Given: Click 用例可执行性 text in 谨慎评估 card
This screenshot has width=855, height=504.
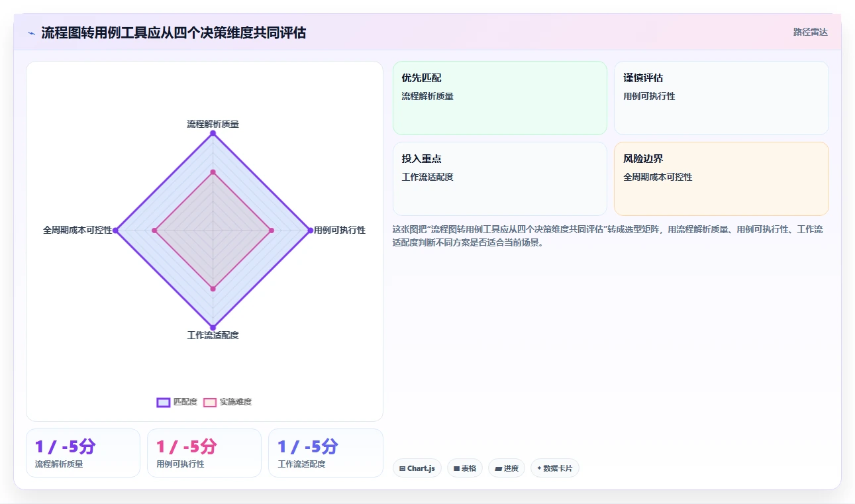Looking at the screenshot, I should [x=649, y=96].
